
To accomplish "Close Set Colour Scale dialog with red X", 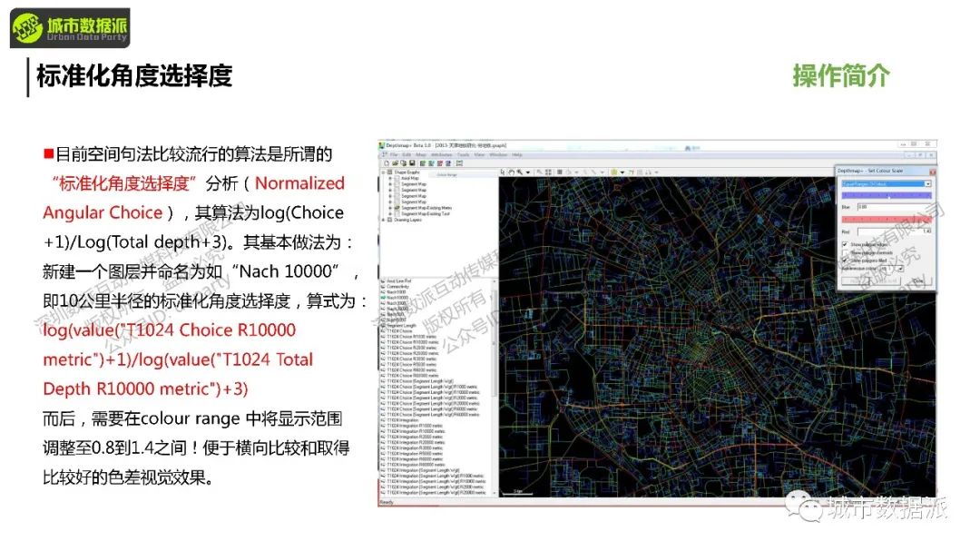I will (x=933, y=172).
